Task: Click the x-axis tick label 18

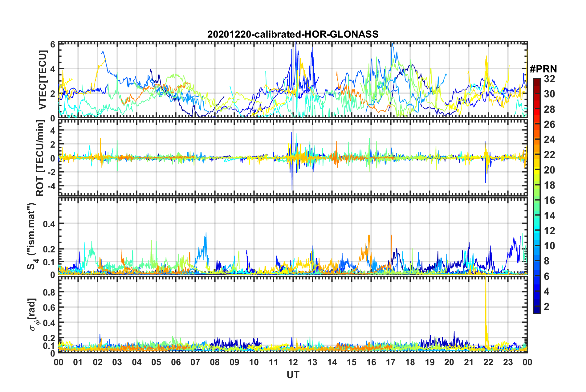Action: click(x=410, y=362)
